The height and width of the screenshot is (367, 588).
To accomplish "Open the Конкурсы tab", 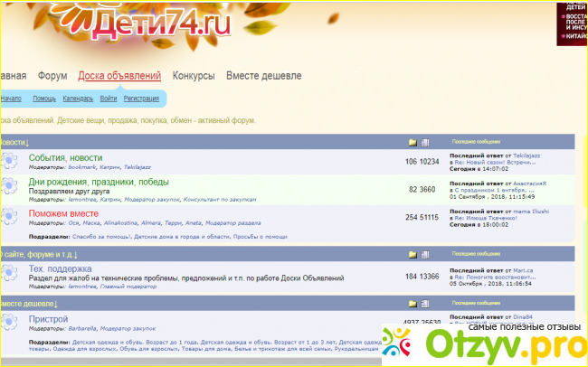I will (x=194, y=76).
